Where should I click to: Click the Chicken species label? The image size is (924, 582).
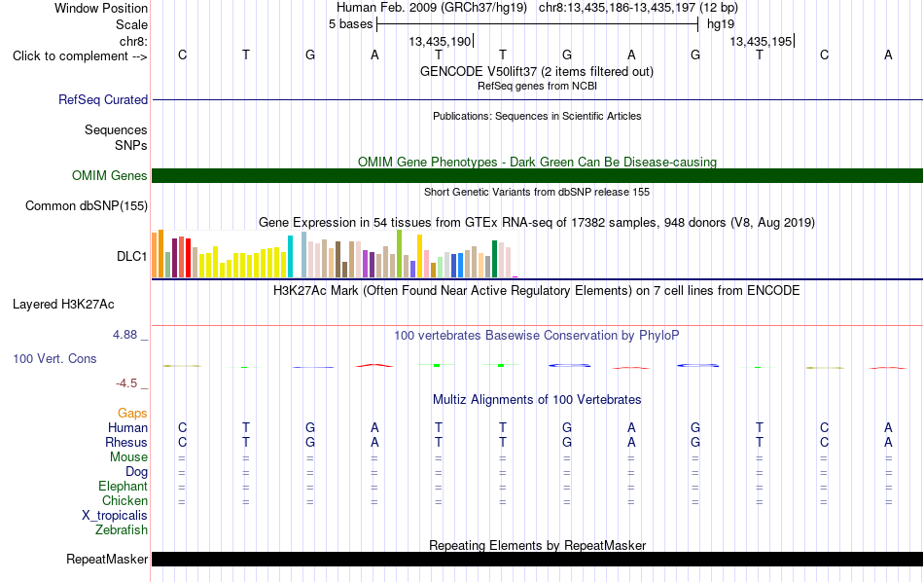(124, 500)
